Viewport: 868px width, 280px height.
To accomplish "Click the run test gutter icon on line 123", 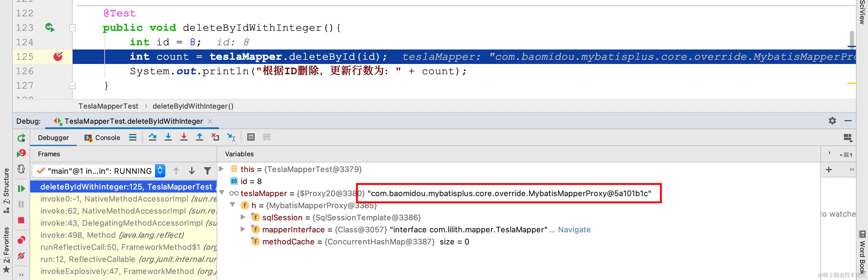I will point(50,27).
